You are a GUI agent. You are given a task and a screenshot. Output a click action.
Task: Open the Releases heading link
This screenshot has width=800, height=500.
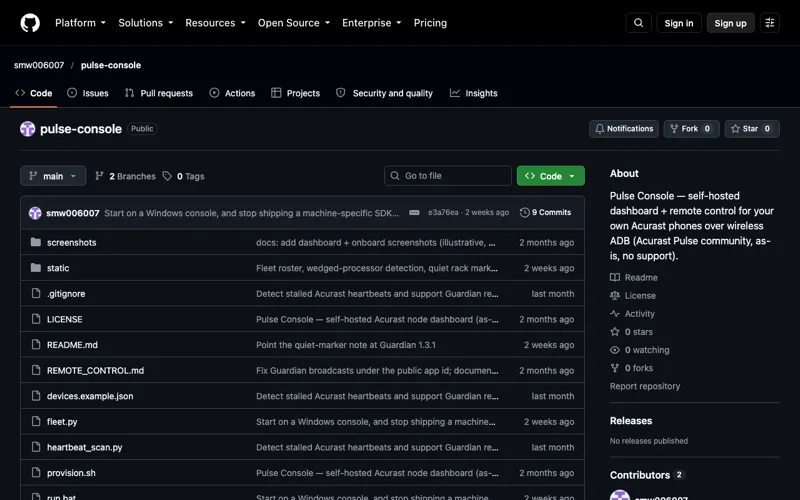point(631,421)
